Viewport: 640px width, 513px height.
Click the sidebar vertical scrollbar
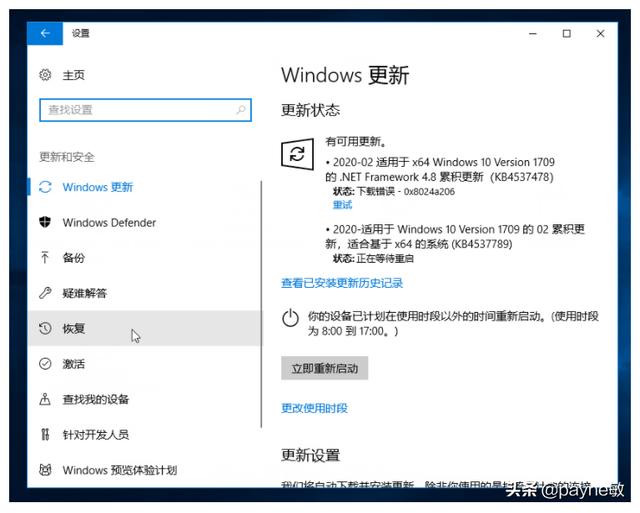(x=261, y=304)
